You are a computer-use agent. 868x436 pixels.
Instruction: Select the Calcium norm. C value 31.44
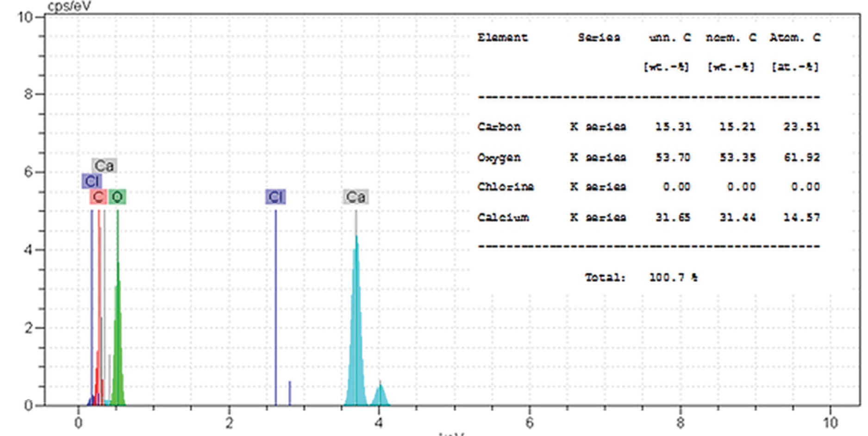pyautogui.click(x=737, y=218)
